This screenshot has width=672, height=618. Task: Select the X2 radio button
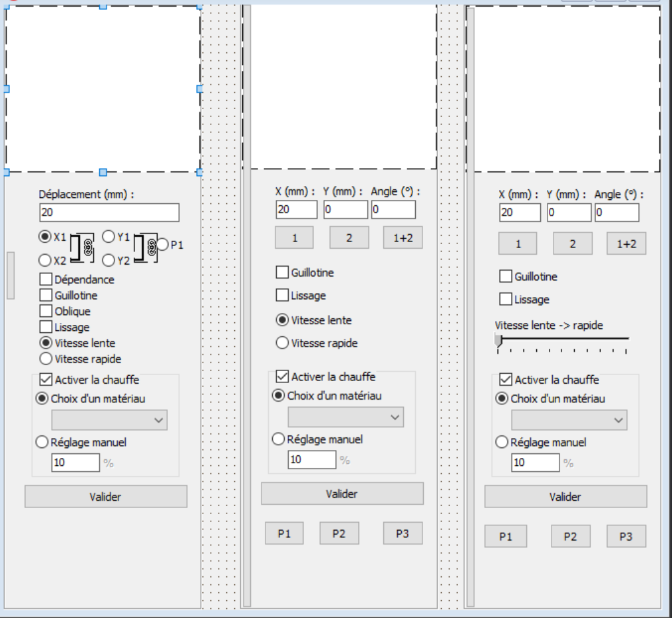pyautogui.click(x=46, y=261)
